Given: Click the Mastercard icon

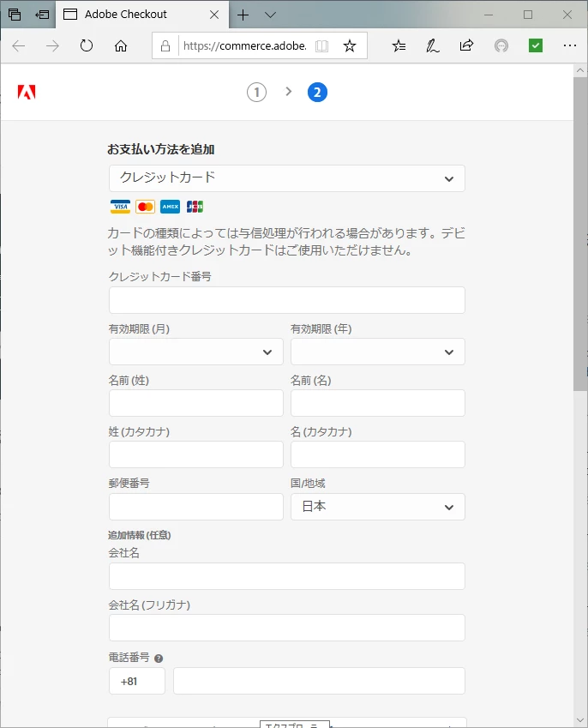Looking at the screenshot, I should 145,207.
